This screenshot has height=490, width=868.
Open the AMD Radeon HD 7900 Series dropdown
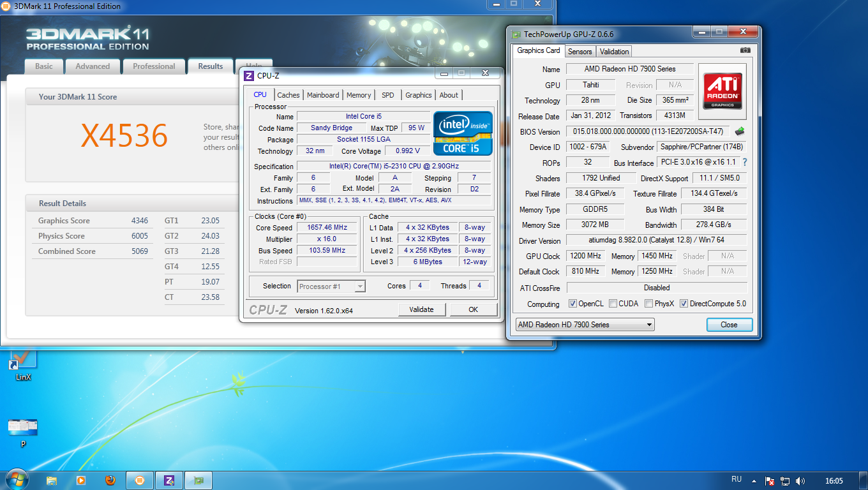pos(585,325)
